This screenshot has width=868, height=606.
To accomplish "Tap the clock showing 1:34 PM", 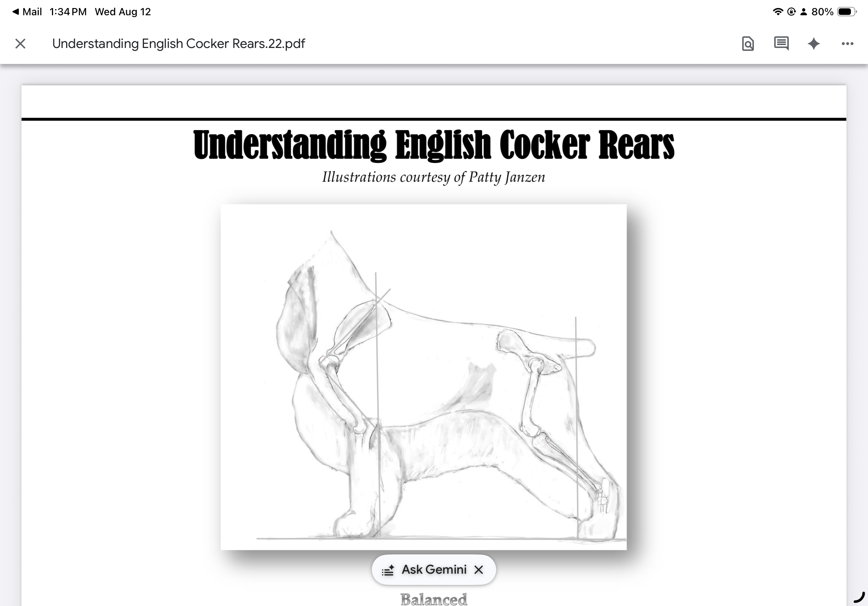I will (68, 12).
